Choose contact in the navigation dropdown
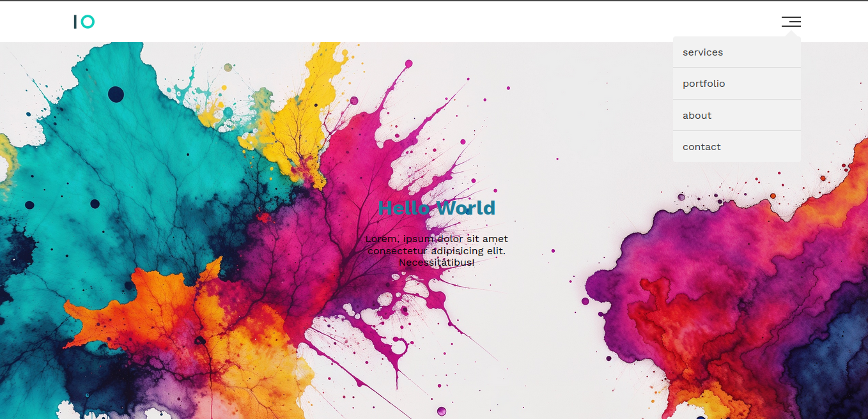Screen dimensions: 868x419 [x=701, y=147]
